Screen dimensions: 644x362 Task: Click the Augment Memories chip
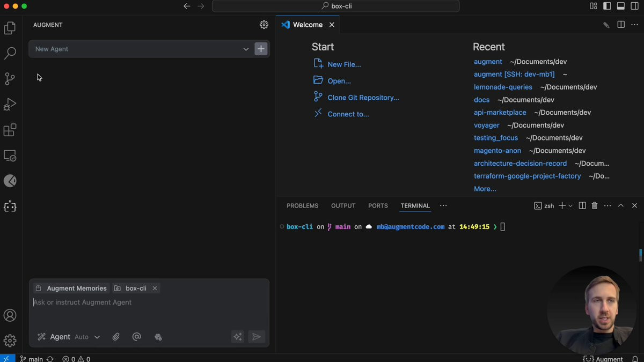[x=71, y=289]
